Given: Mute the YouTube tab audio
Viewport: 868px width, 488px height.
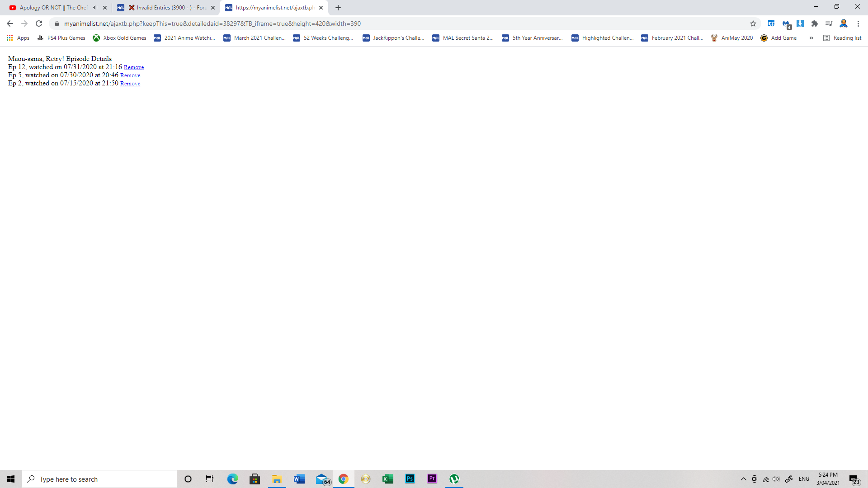Looking at the screenshot, I should 95,8.
